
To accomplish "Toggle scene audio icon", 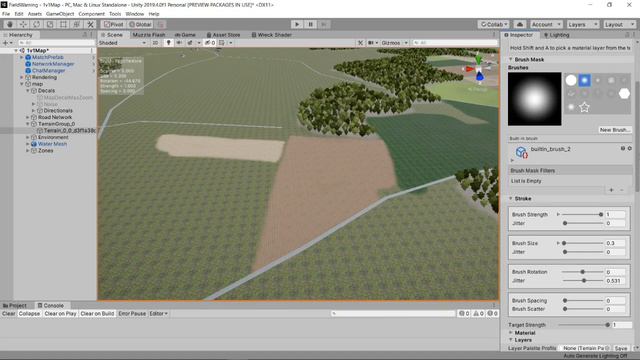I will coord(179,42).
